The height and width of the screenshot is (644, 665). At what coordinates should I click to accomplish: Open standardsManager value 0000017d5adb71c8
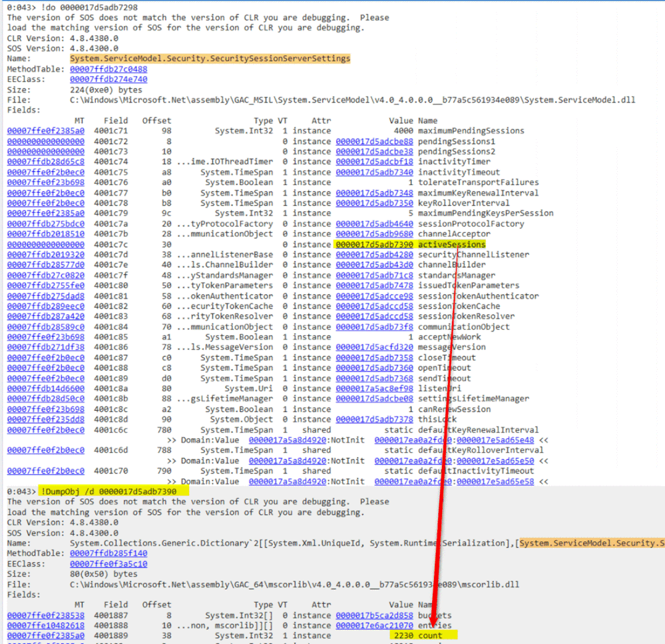click(374, 275)
